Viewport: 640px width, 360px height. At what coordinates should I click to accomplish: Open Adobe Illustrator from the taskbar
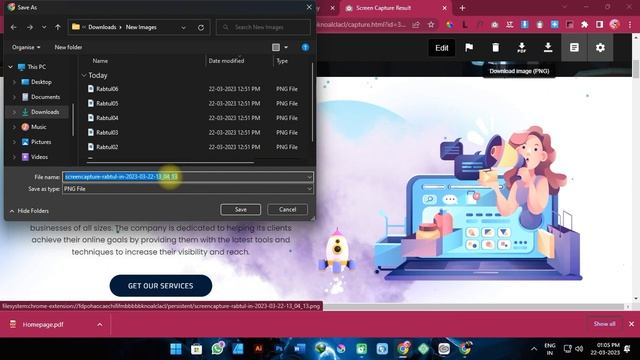(x=258, y=349)
